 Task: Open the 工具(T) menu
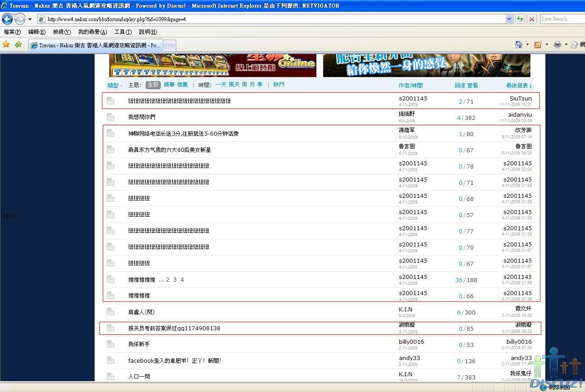pos(123,32)
